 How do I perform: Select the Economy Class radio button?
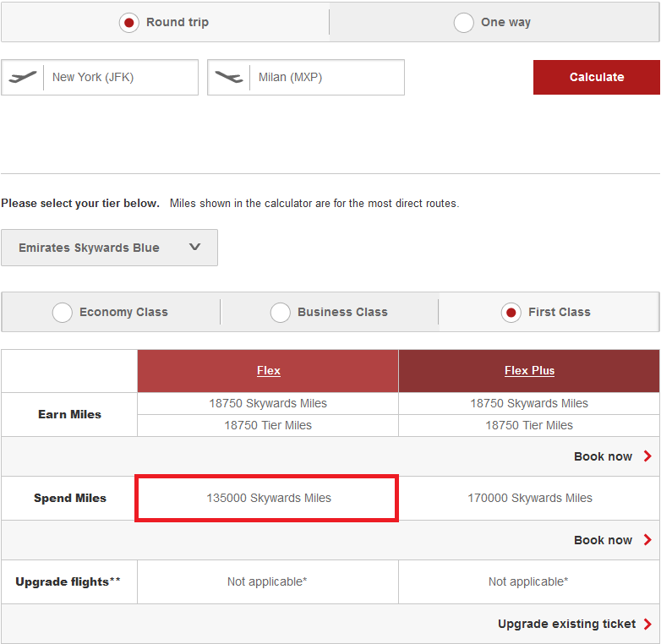tap(63, 313)
